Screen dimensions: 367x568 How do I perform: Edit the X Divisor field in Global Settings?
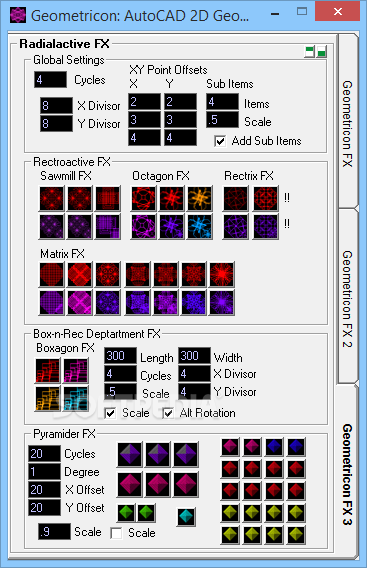[x=56, y=105]
